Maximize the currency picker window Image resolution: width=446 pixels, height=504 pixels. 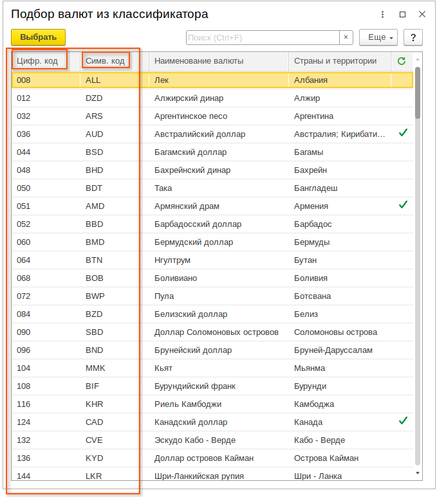(x=402, y=14)
